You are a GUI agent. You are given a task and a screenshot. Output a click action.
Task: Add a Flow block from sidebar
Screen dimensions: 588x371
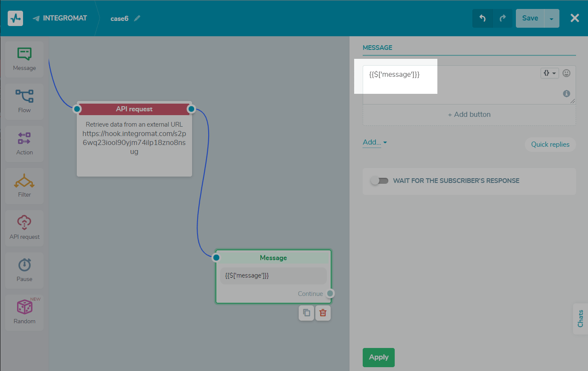click(24, 101)
